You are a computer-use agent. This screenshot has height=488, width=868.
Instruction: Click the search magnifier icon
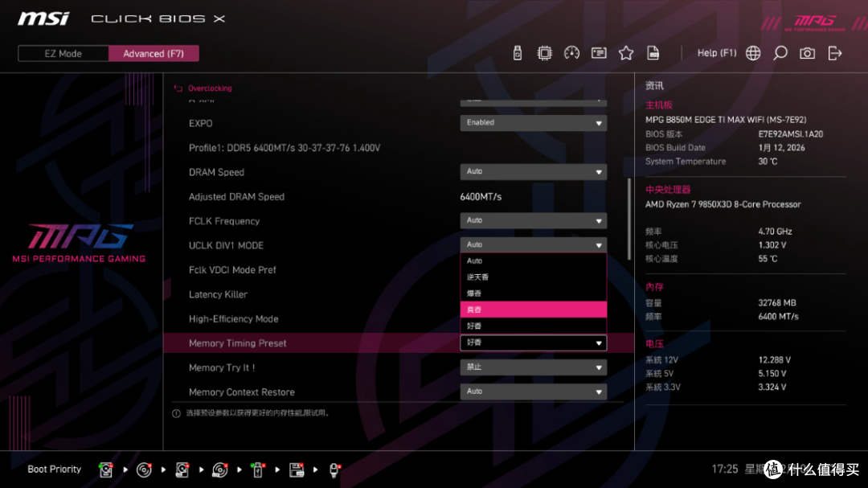tap(780, 53)
